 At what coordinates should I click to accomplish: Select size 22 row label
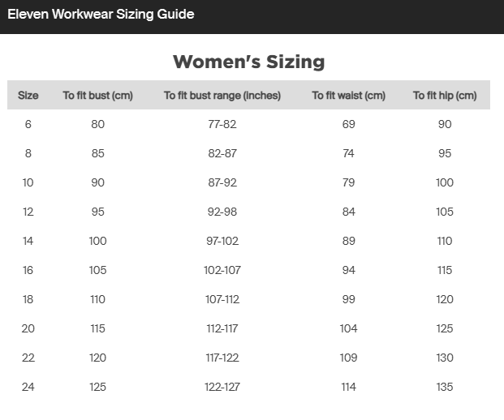pos(28,358)
